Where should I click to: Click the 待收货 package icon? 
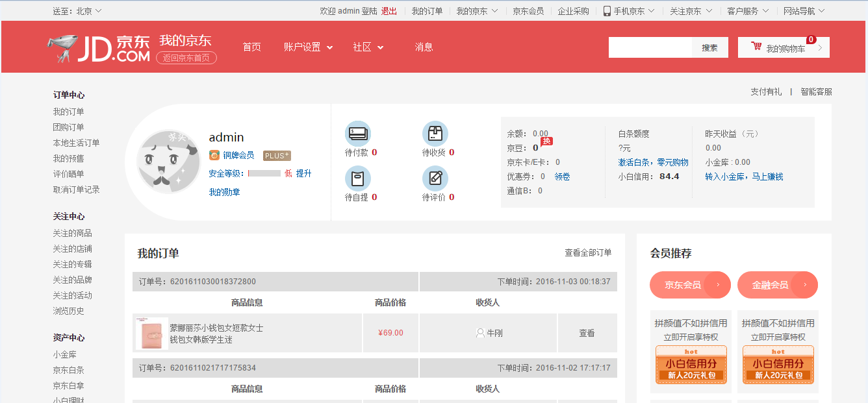[435, 134]
